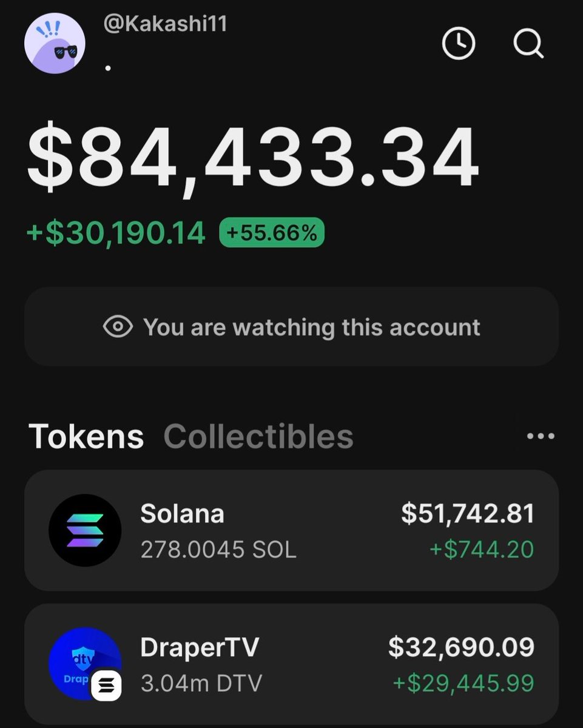Tap the Solana token logo

click(85, 530)
